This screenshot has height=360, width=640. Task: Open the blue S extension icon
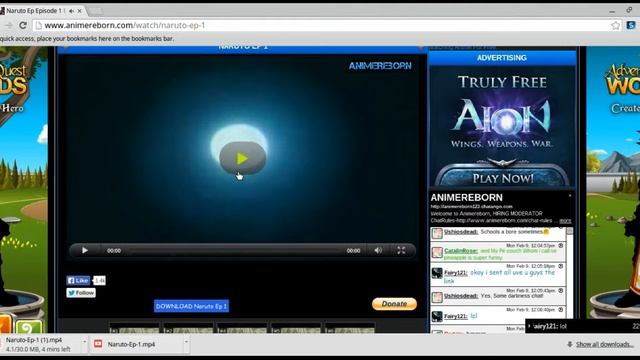point(631,25)
